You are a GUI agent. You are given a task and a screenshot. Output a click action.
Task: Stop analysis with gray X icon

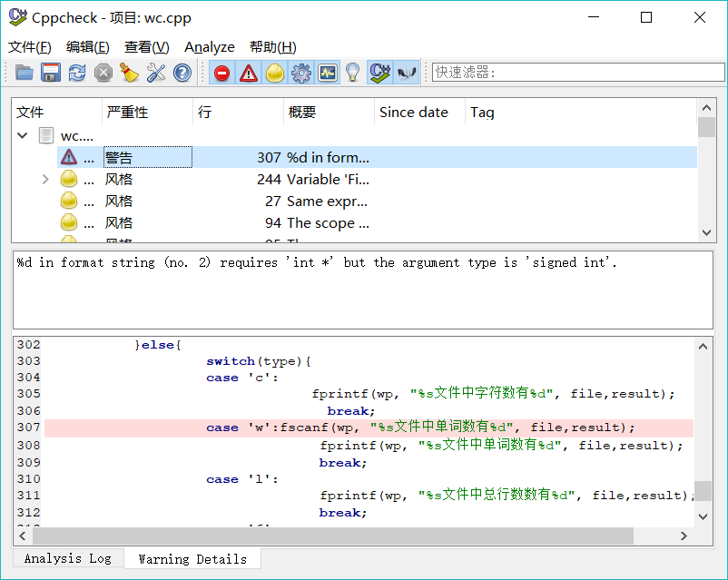pyautogui.click(x=103, y=73)
